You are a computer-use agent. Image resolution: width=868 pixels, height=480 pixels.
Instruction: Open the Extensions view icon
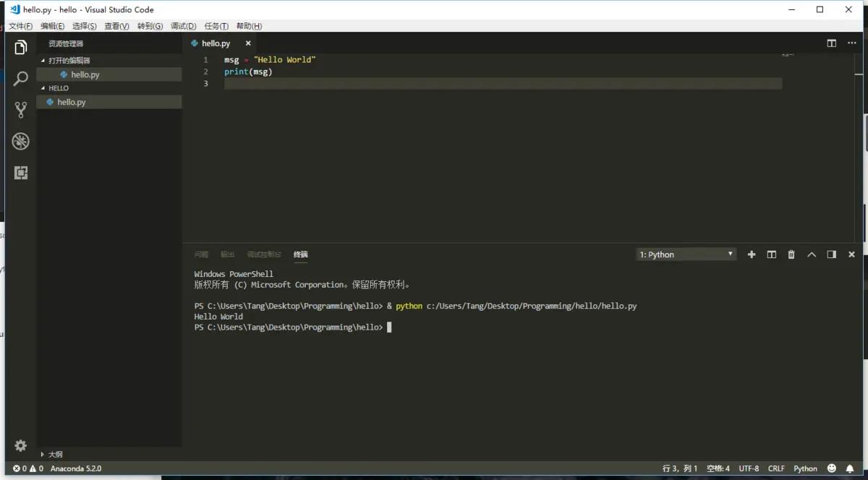click(21, 173)
